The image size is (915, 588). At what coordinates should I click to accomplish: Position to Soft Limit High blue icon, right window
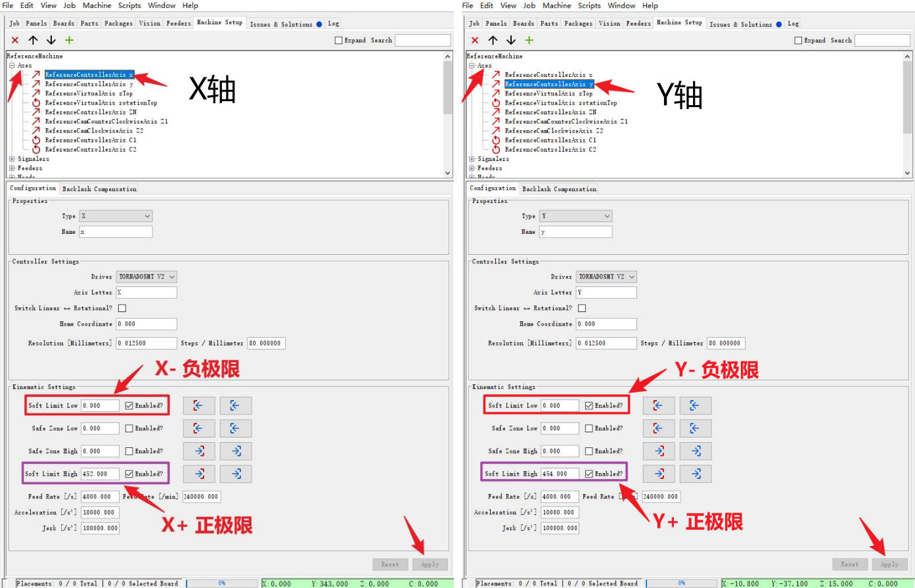click(695, 474)
